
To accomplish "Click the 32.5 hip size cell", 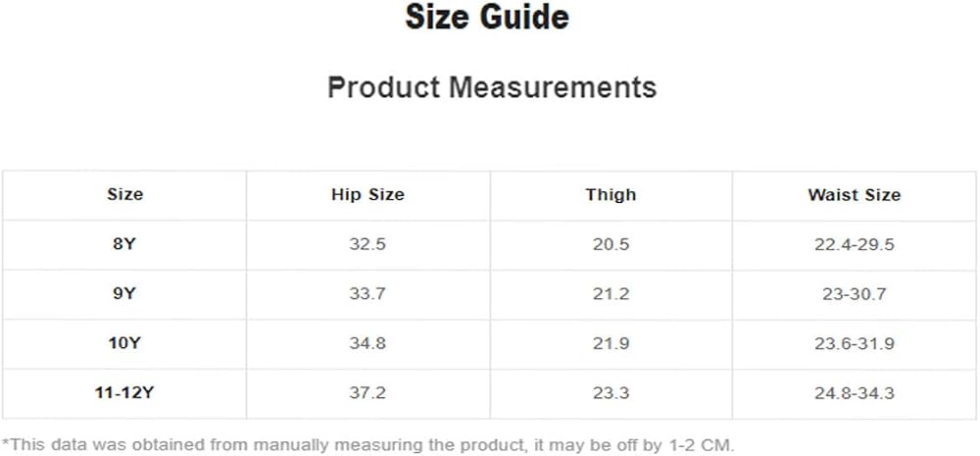I will (367, 244).
